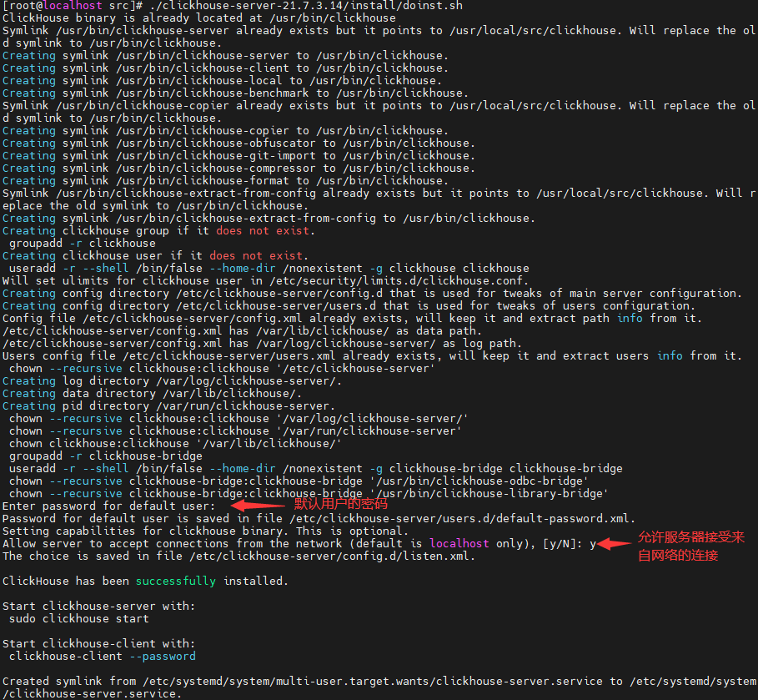Click the line 'Will set ulimits for clickhouse user'
The image size is (758, 700).
coord(265,281)
